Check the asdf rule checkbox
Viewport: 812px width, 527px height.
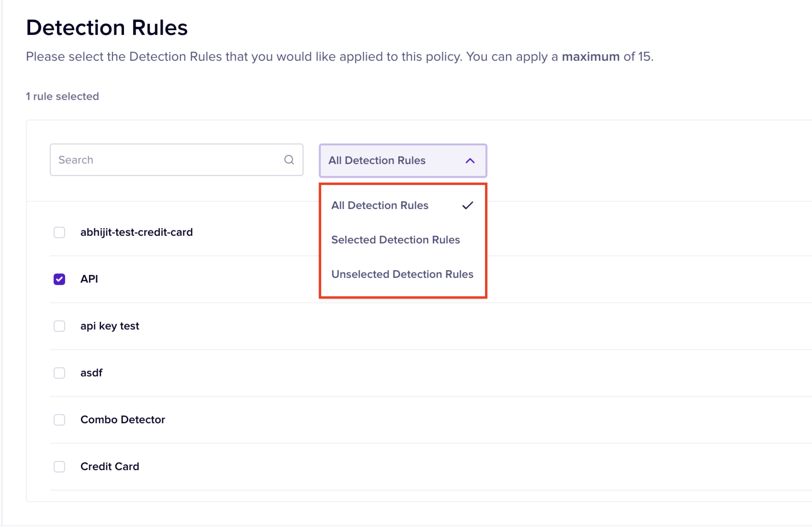(x=59, y=373)
